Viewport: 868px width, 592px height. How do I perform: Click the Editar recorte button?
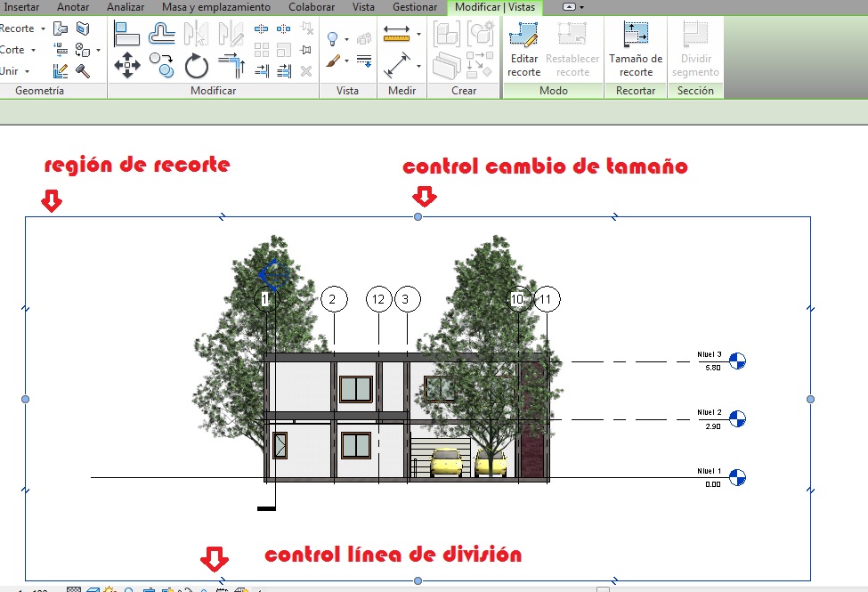click(x=524, y=49)
